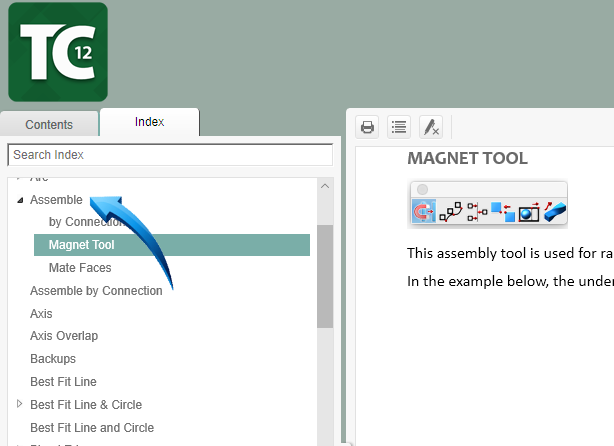Click the index list scrollbar thumb
Viewport: 614px width, 446px height.
tap(325, 276)
